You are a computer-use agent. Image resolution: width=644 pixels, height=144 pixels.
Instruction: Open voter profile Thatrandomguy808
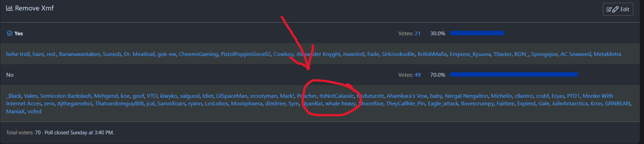(x=119, y=104)
